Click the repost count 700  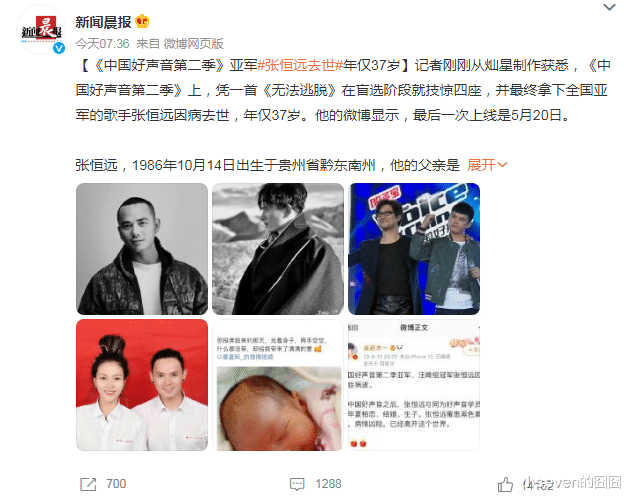tap(116, 484)
